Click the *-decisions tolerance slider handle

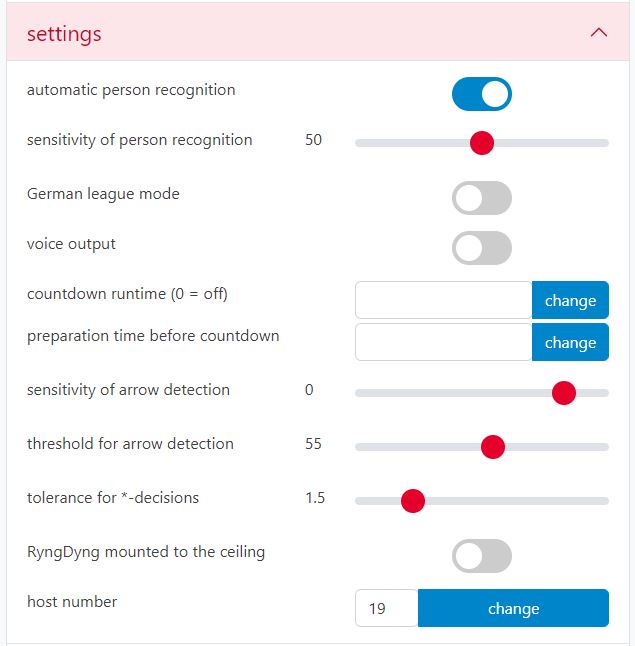point(413,501)
